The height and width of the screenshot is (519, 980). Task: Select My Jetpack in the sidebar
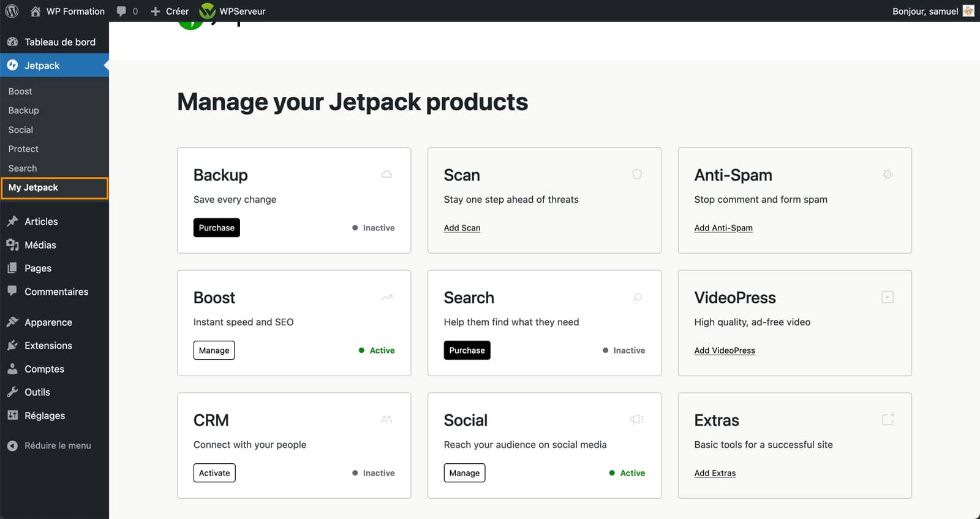[x=55, y=188]
